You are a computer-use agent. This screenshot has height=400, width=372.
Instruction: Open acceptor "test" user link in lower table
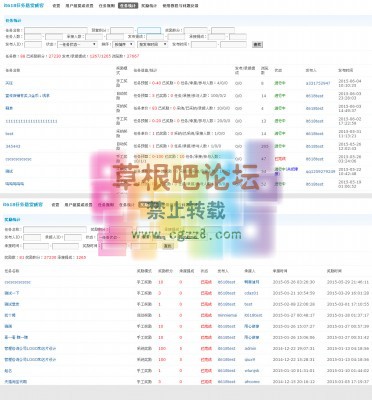point(248,304)
